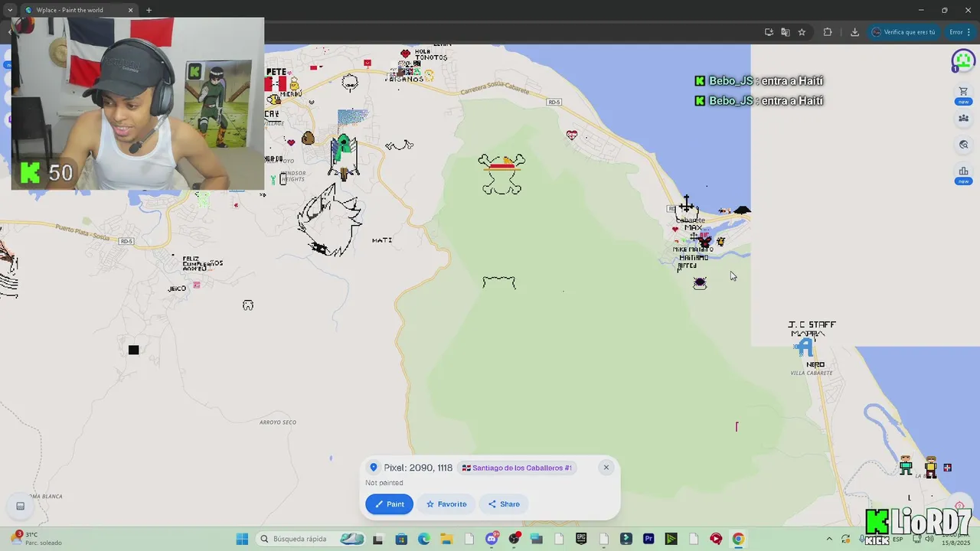Click the MATI pixel text on map

[382, 240]
